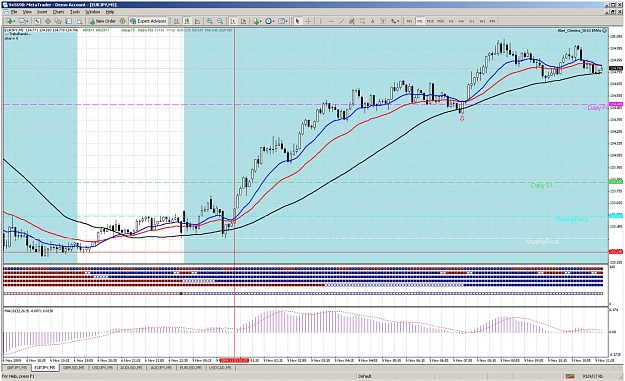Toggle the Navigator window icon

[58, 21]
